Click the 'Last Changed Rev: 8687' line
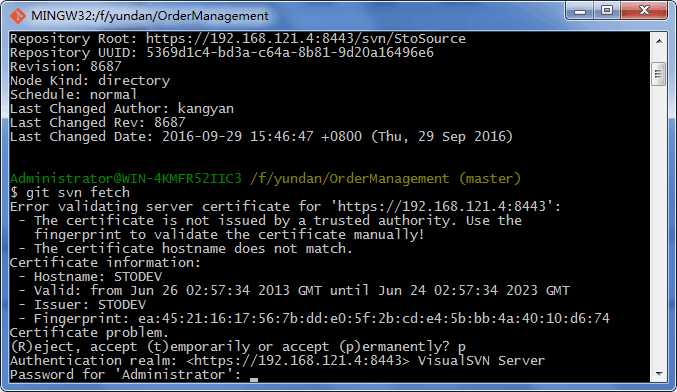Viewport: 677px width, 392px height. [98, 123]
